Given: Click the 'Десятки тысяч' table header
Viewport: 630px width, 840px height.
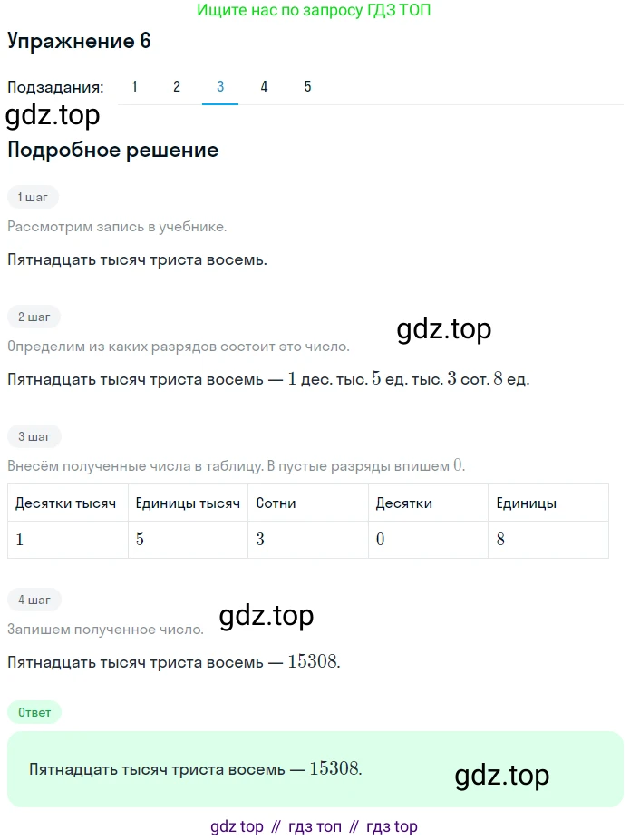Looking at the screenshot, I should click(x=68, y=503).
